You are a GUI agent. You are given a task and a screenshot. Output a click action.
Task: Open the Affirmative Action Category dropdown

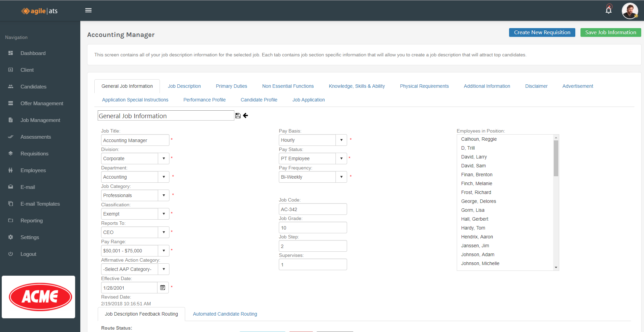(x=163, y=269)
